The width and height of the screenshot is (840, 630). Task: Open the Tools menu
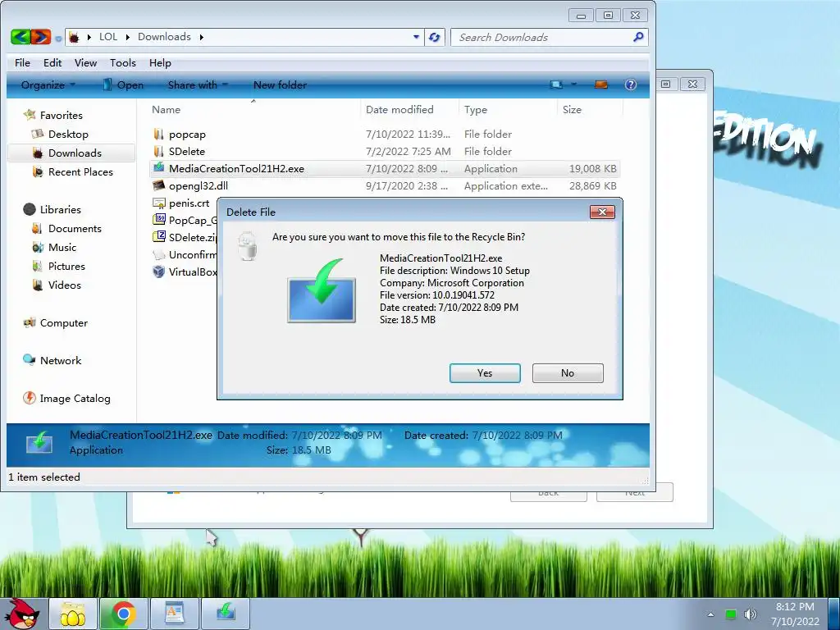(123, 62)
